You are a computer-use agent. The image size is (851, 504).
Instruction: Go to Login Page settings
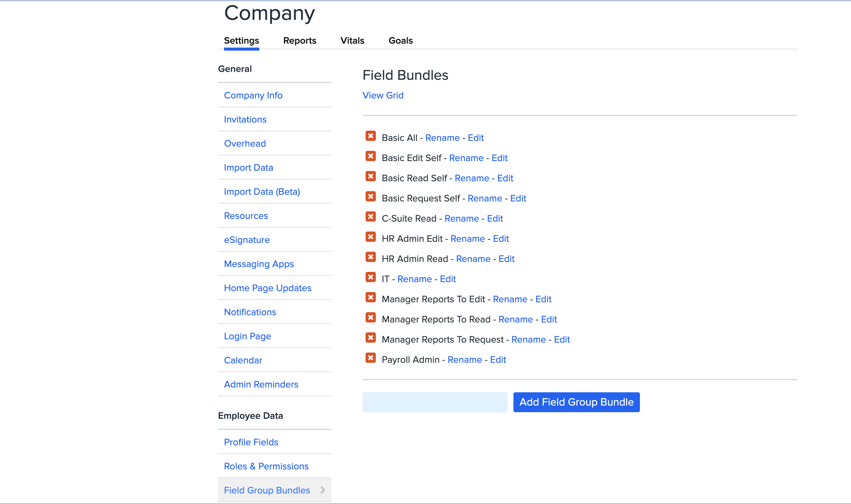tap(247, 337)
